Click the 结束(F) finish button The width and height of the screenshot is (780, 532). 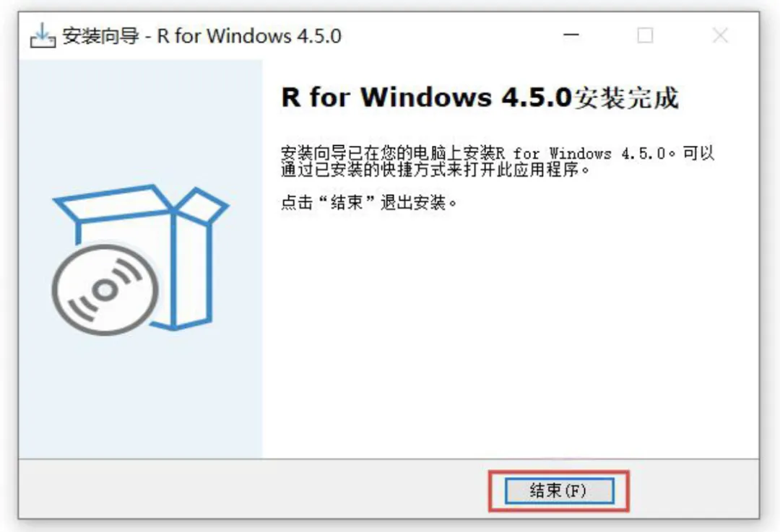[559, 491]
